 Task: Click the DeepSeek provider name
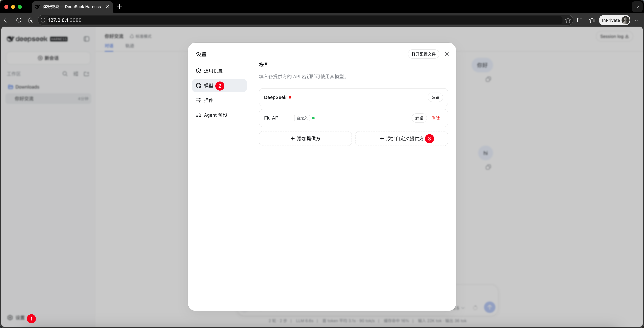tap(275, 97)
